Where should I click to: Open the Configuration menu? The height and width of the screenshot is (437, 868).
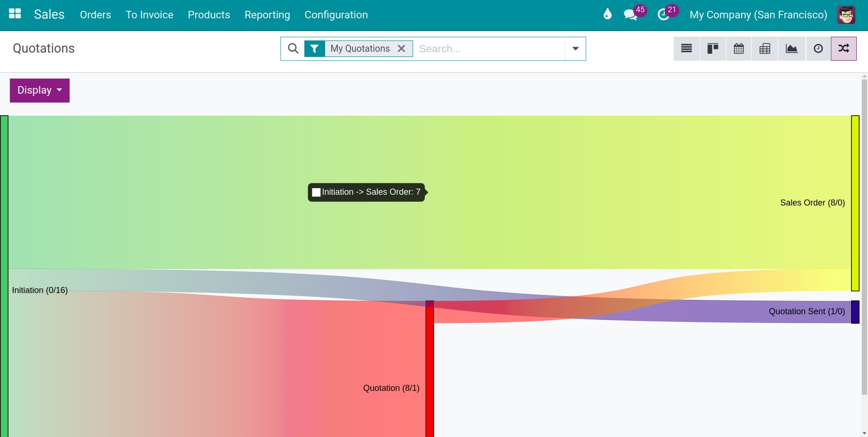tap(336, 15)
